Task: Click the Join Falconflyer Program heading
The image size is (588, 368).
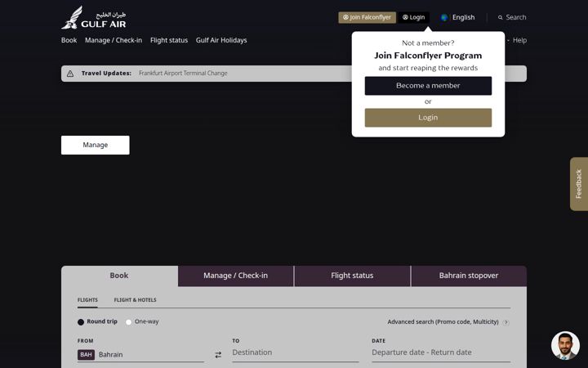Action: [428, 56]
